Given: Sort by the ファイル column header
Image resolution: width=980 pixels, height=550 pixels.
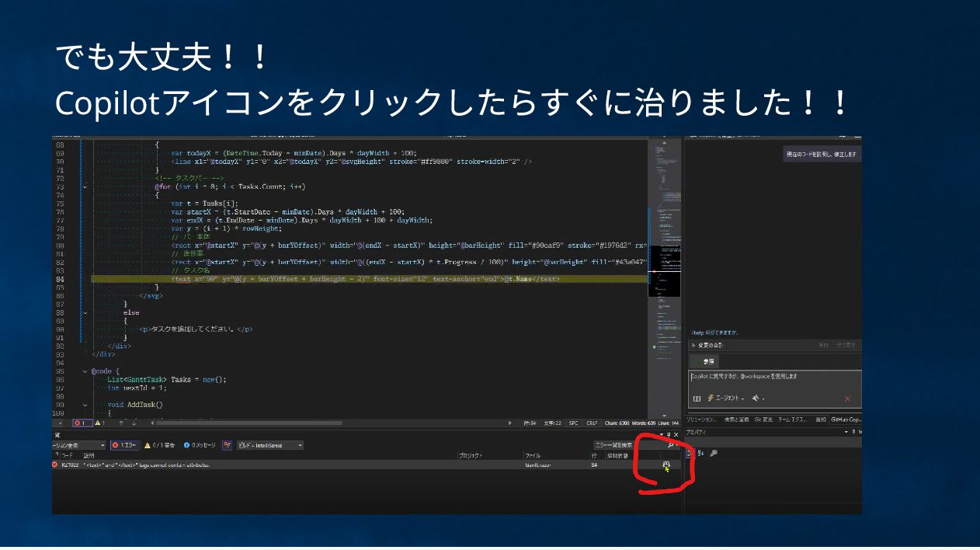Looking at the screenshot, I should (x=532, y=455).
